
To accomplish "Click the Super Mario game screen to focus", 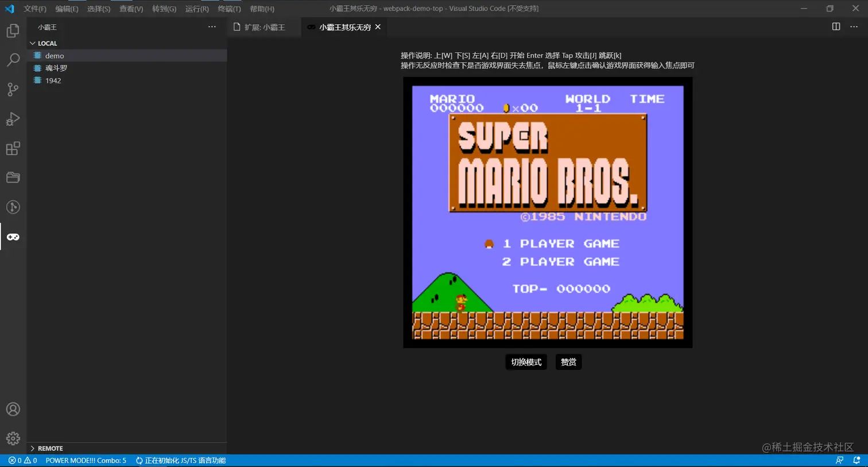I will point(548,213).
